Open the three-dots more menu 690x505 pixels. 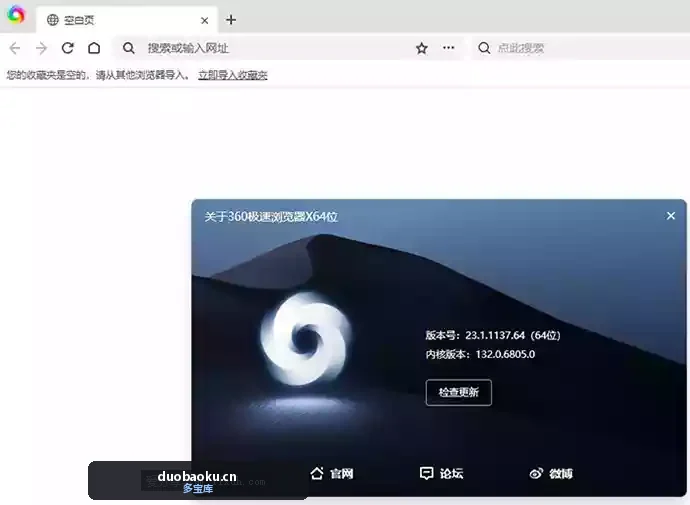[x=448, y=48]
